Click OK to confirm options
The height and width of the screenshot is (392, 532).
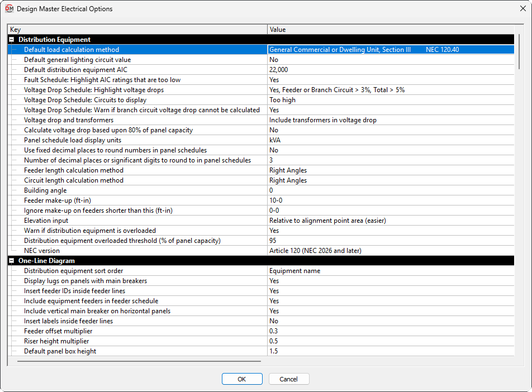[241, 379]
